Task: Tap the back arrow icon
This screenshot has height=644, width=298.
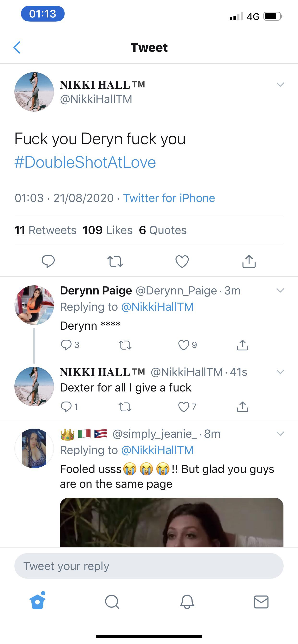Action: pos(17,47)
